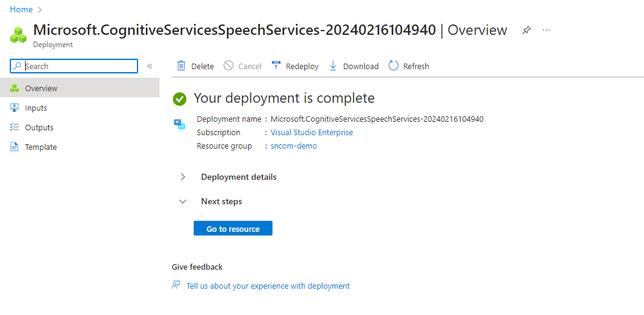
Task: Click the Deployment name value text
Action: click(377, 119)
